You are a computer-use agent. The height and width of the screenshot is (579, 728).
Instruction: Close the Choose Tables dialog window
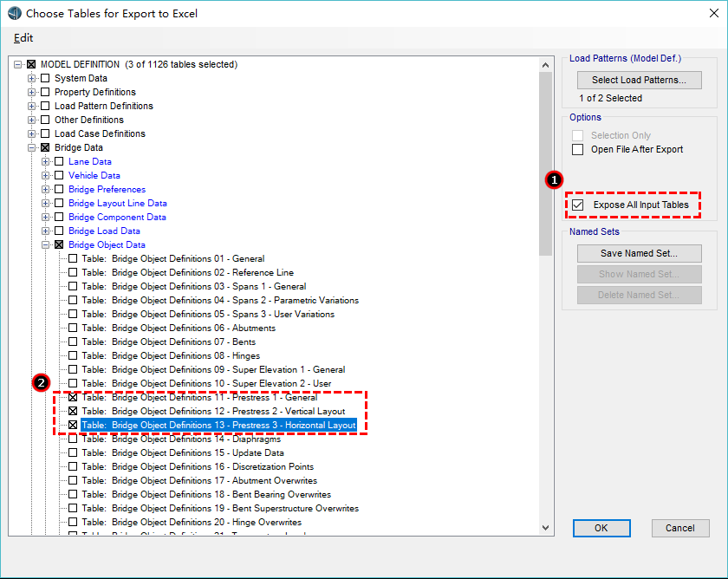707,13
